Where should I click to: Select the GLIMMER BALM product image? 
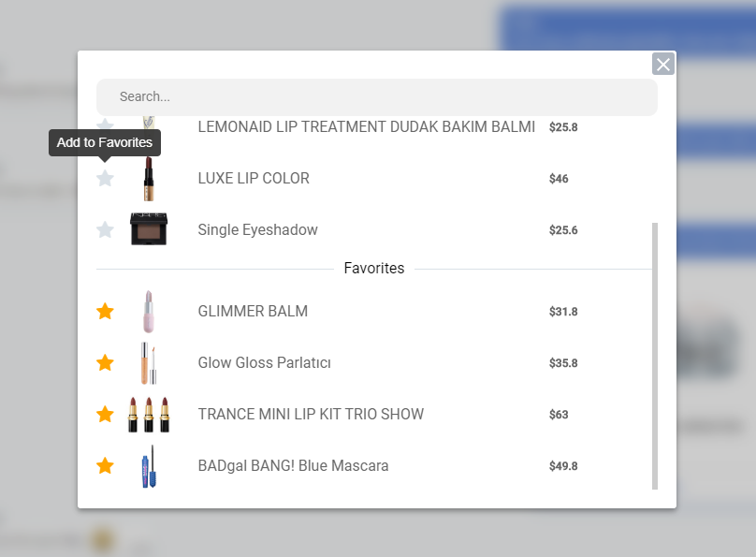[x=149, y=312]
